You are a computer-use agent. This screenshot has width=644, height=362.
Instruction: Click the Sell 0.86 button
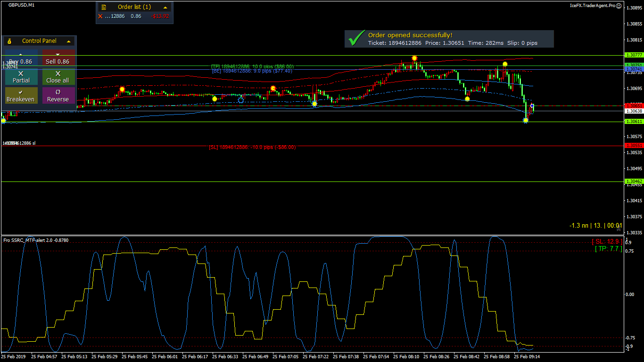58,58
